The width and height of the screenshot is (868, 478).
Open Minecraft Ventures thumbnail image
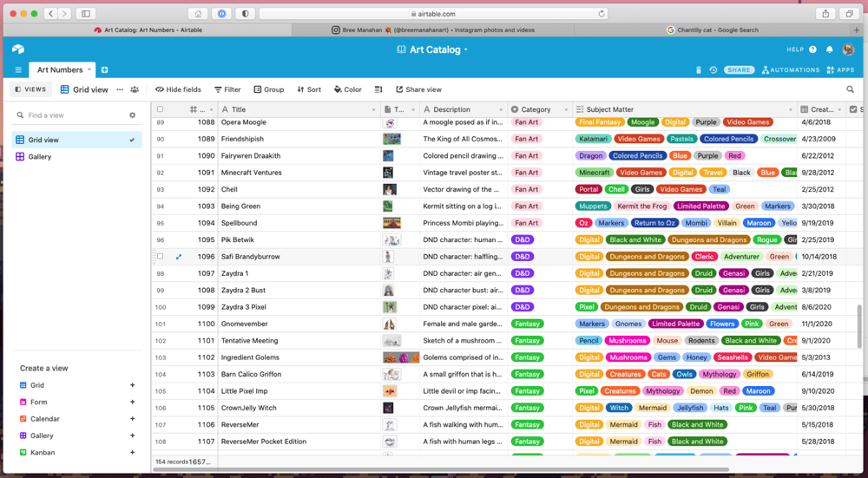[x=388, y=173]
